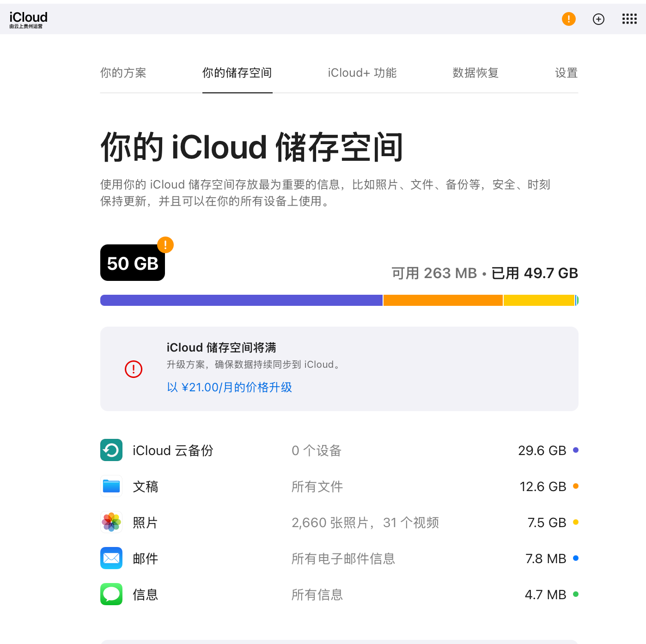Click the orange documents segment of storage bar
Image resolution: width=646 pixels, height=644 pixels.
point(443,300)
